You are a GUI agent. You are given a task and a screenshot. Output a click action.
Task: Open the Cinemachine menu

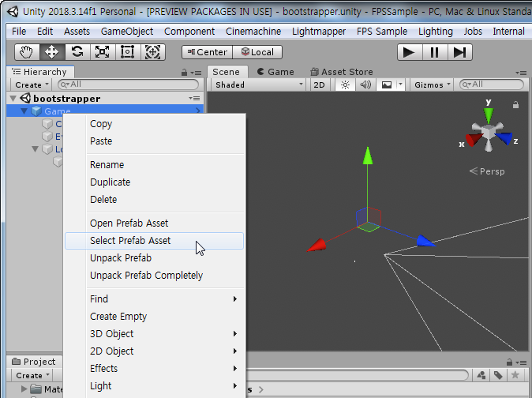tap(253, 32)
